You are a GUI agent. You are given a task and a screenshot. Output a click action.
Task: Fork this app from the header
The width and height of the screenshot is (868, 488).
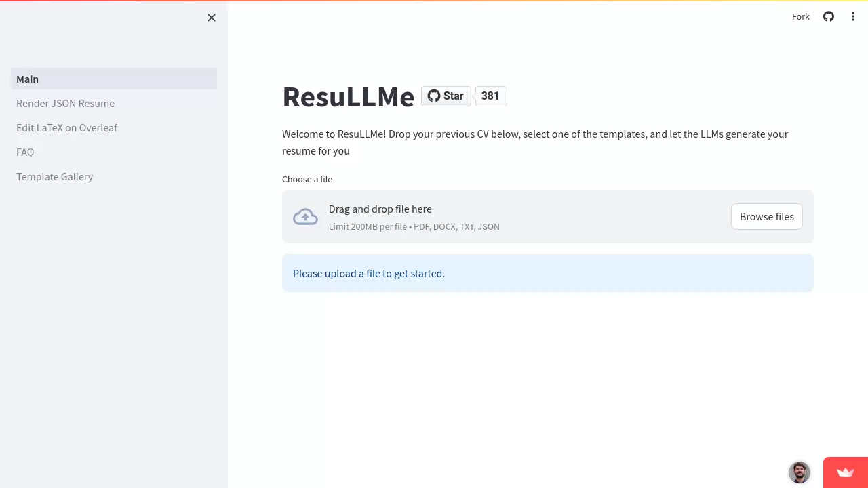pos(801,16)
